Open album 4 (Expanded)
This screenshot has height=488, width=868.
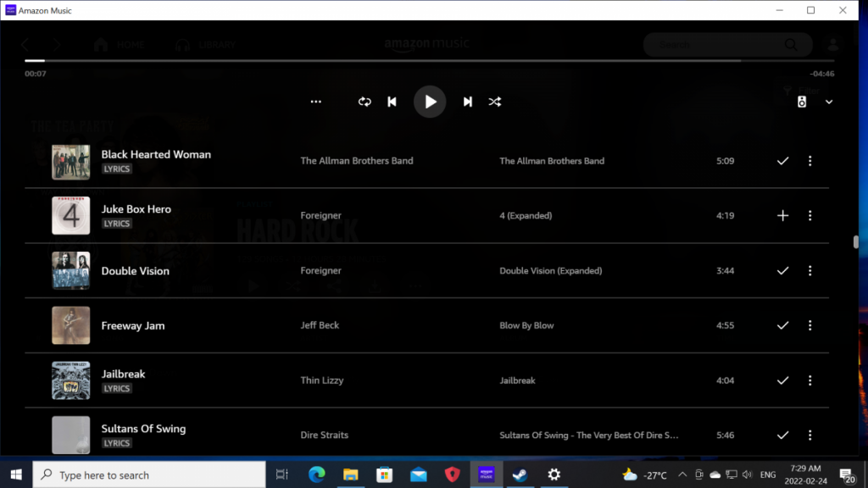point(526,216)
